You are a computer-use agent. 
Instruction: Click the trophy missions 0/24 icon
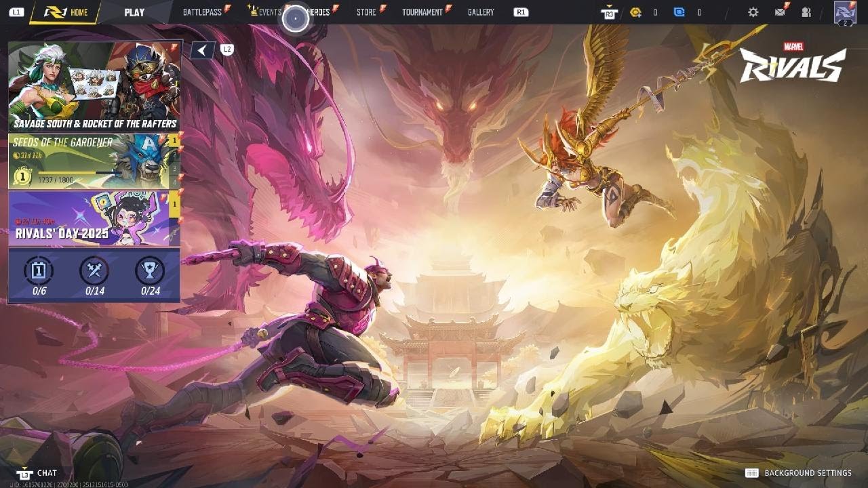click(x=150, y=270)
